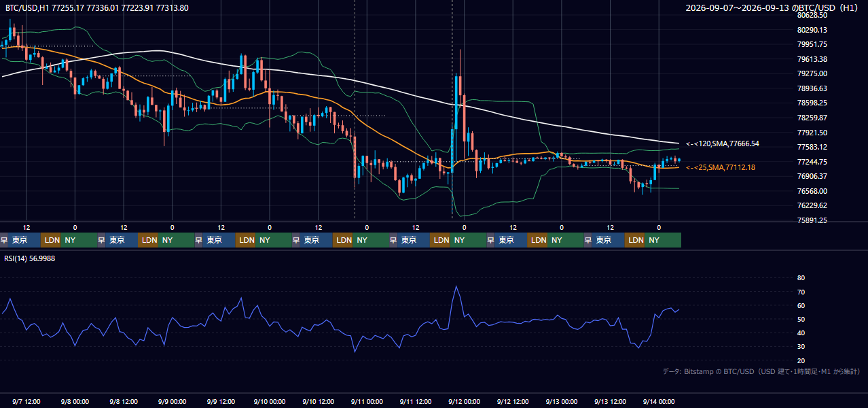This screenshot has width=868, height=408.
Task: Click the 9/8 00:00 time label
Action: point(75,401)
